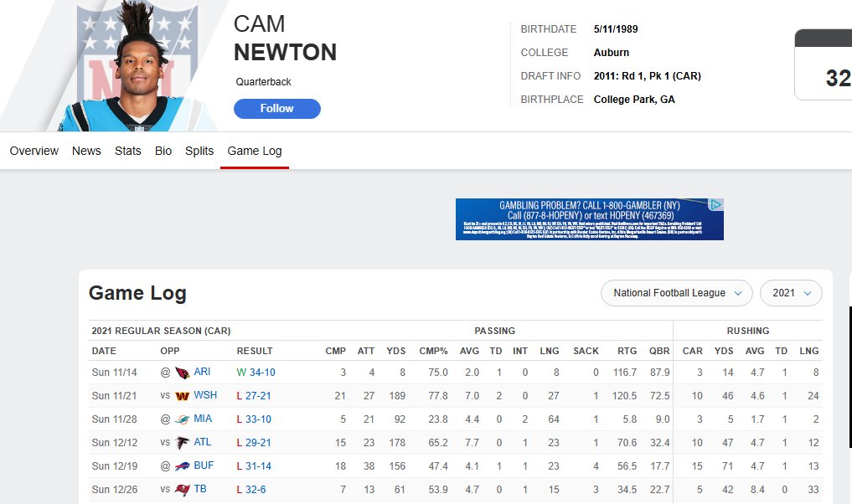
Task: Click the '2011: Rd 1, Pk 1 (CAR)' text
Action: (647, 76)
